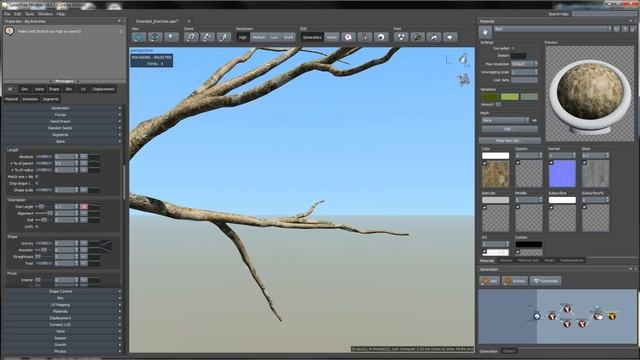
Task: Open the Tools menu
Action: [29, 14]
